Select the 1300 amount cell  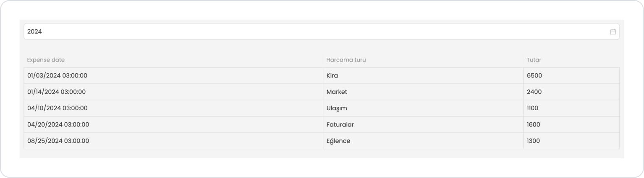571,141
